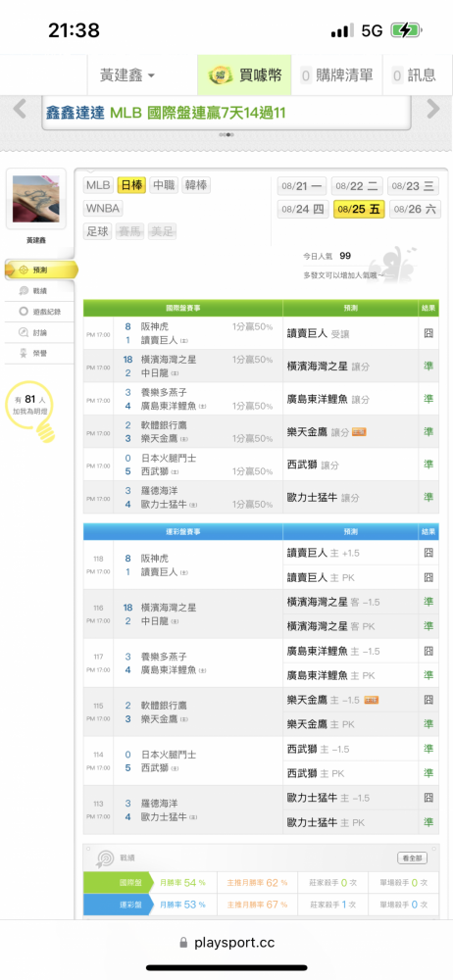Click the 運彩盤 blue label in stats
Viewport: 453px width, 980px height.
click(119, 905)
